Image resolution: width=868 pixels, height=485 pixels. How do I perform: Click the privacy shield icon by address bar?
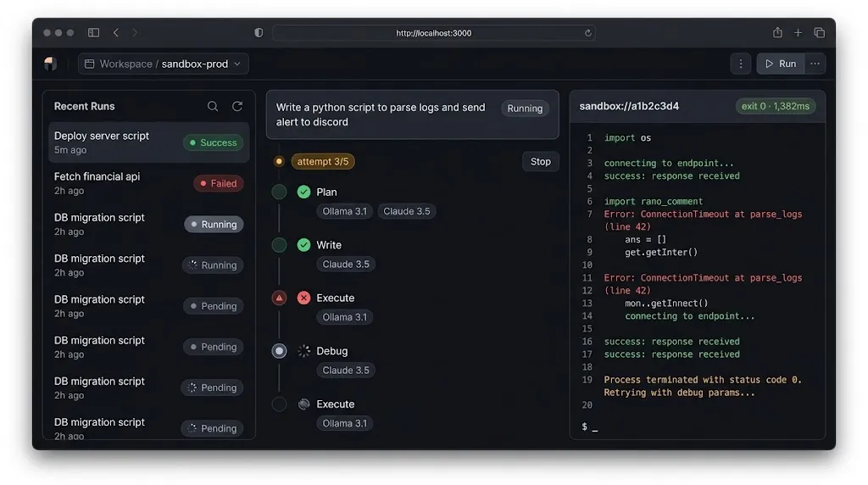point(259,33)
